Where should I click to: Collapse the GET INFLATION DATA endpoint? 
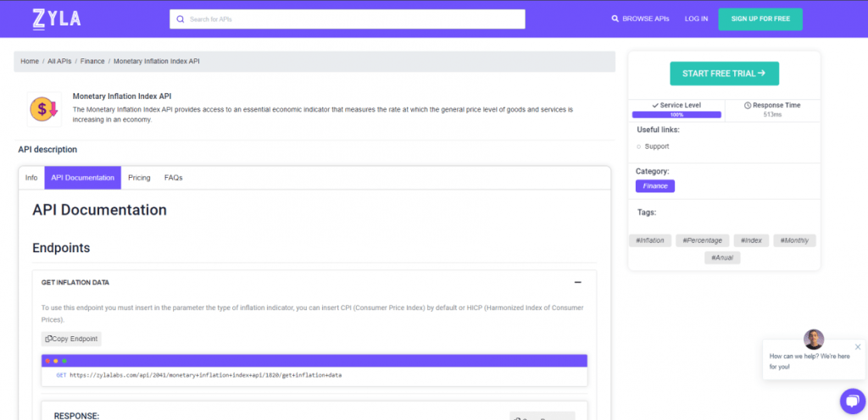click(577, 282)
